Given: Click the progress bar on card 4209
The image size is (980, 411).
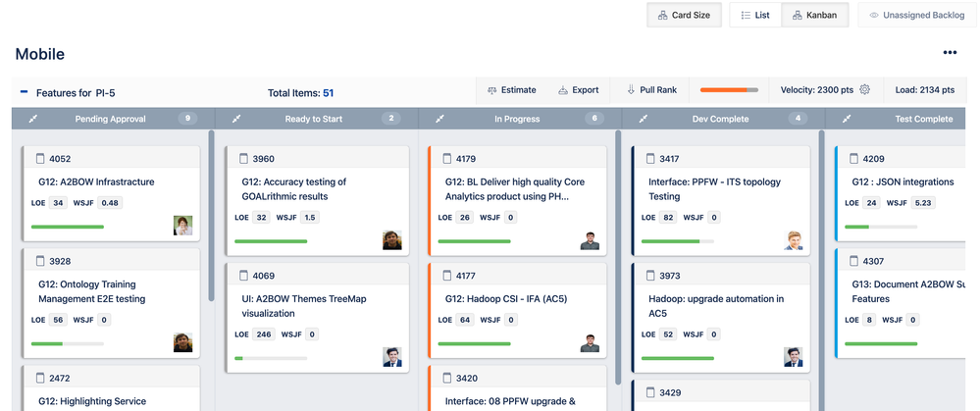Looking at the screenshot, I should [x=881, y=227].
